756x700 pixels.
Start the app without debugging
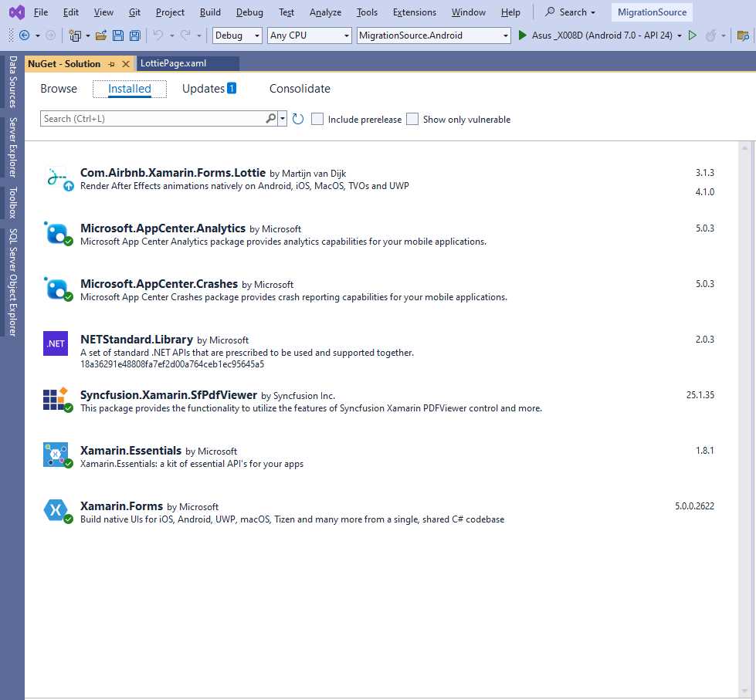click(692, 35)
